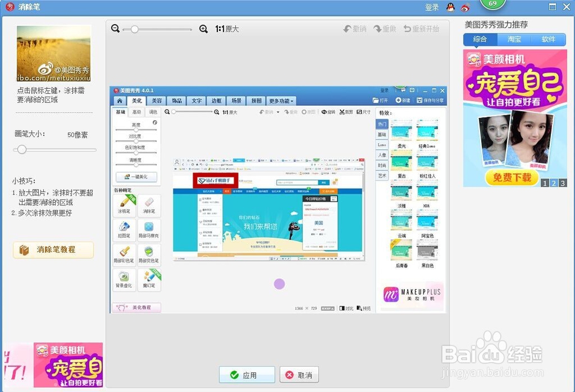Click the zoom level slider track
575x392 pixels.
(158, 29)
